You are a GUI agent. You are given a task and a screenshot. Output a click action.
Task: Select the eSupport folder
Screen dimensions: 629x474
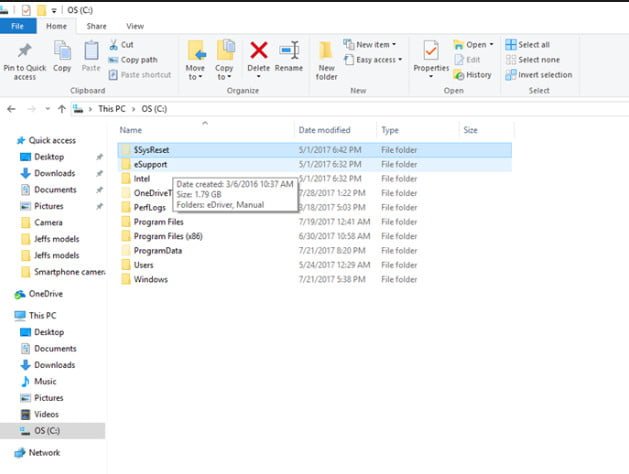[x=315, y=164]
